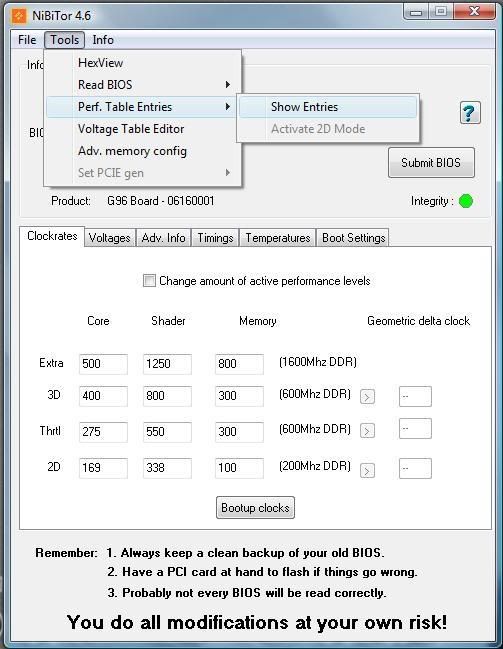Click the 2D geometric delta clock field
Screen dimensions: 503x649
(x=415, y=468)
